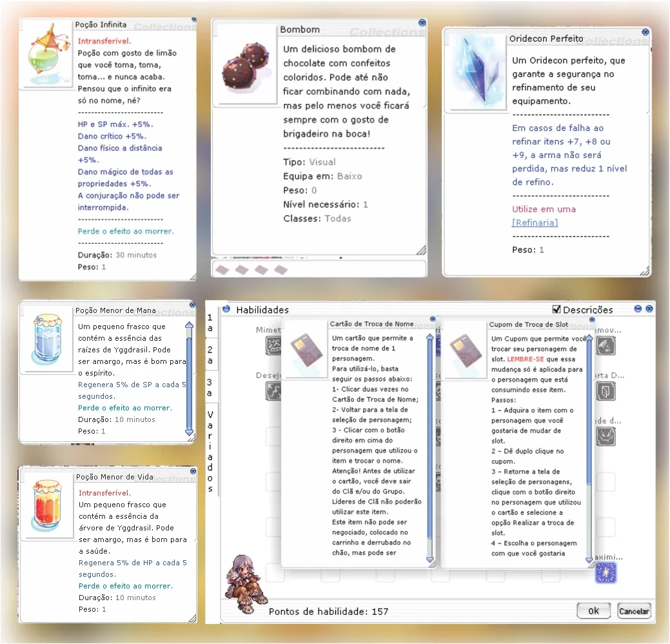The width and height of the screenshot is (670, 644).
Task: Click 'Classes: Todas' in Bombom window
Action: (317, 219)
